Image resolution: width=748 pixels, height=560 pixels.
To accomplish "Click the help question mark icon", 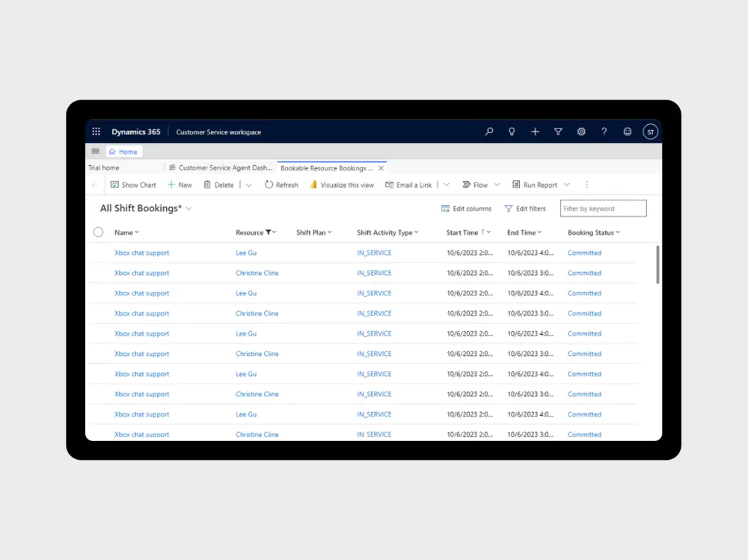I will (x=604, y=132).
